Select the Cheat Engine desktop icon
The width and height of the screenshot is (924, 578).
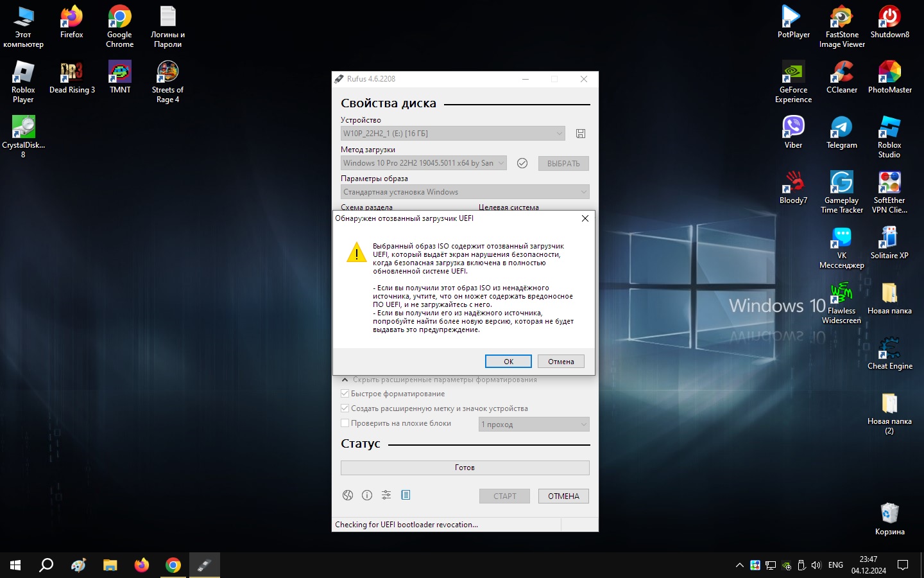tap(890, 354)
